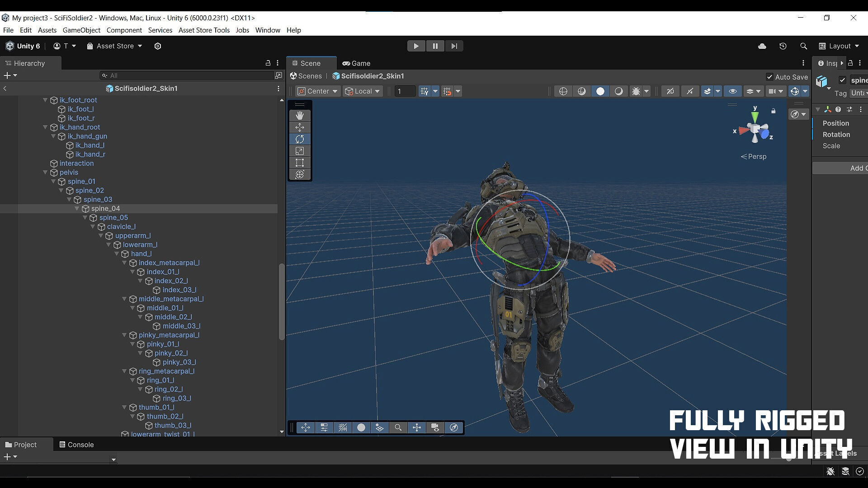Select the Scale tool
Viewport: 868px width, 488px height.
point(300,151)
